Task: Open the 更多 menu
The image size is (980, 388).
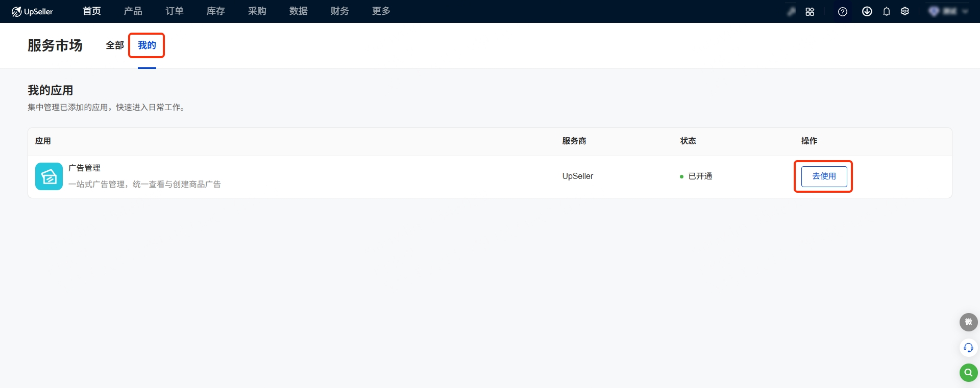Action: coord(381,11)
